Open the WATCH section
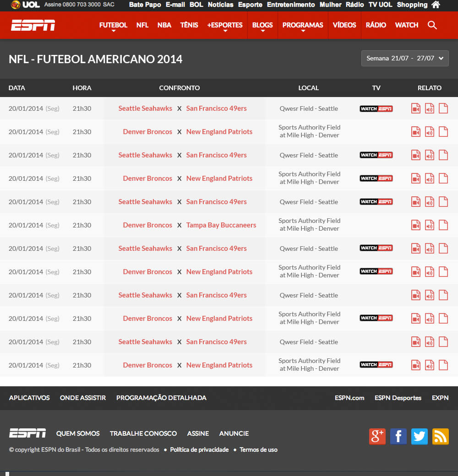This screenshot has width=458, height=476. [x=407, y=25]
